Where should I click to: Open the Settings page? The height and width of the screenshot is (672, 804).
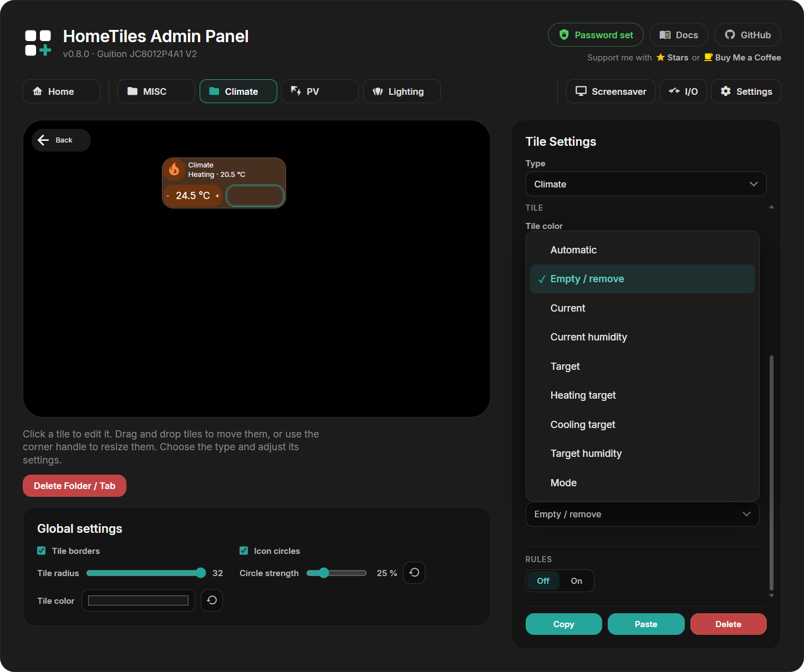[x=746, y=91]
